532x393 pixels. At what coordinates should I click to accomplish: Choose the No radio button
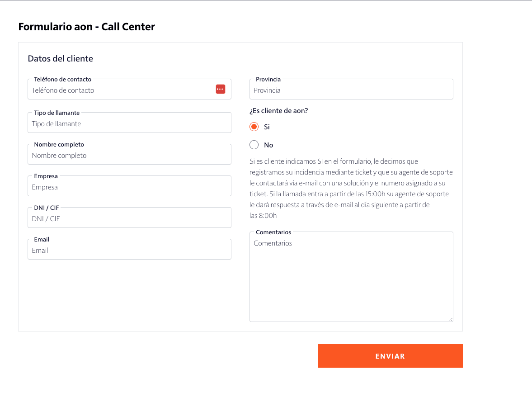pyautogui.click(x=254, y=145)
